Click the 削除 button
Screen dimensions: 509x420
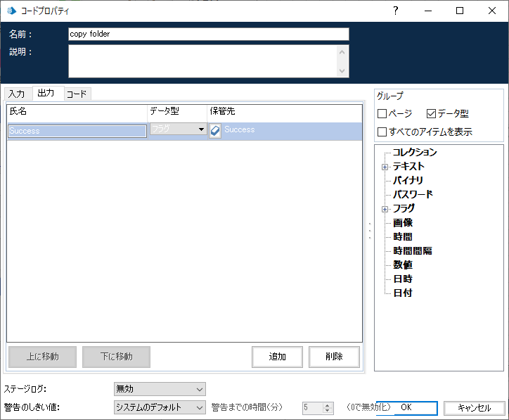click(x=334, y=357)
